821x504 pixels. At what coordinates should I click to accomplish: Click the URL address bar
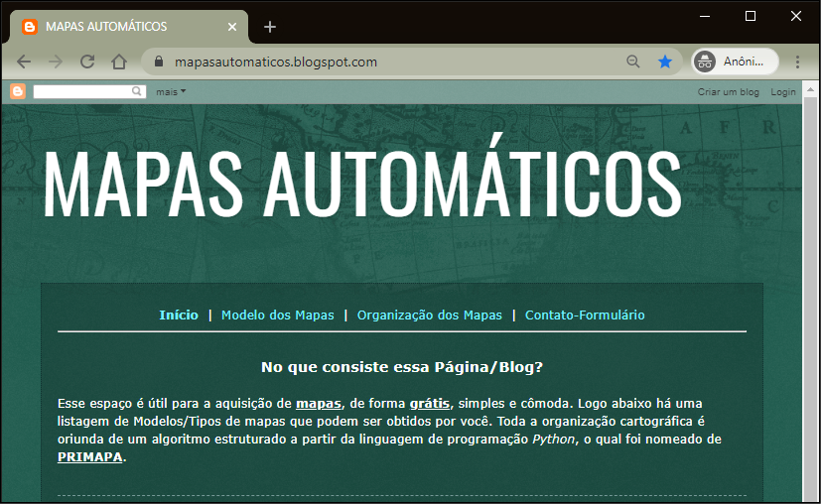(x=397, y=62)
